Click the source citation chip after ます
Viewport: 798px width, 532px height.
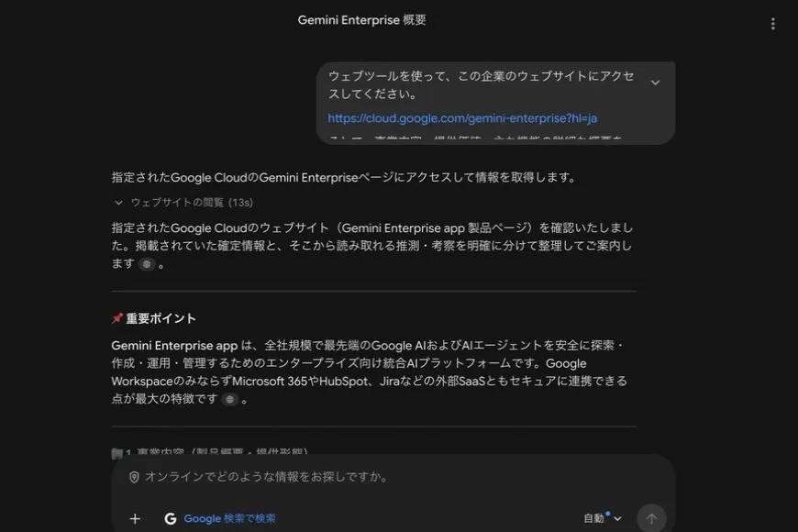point(147,264)
